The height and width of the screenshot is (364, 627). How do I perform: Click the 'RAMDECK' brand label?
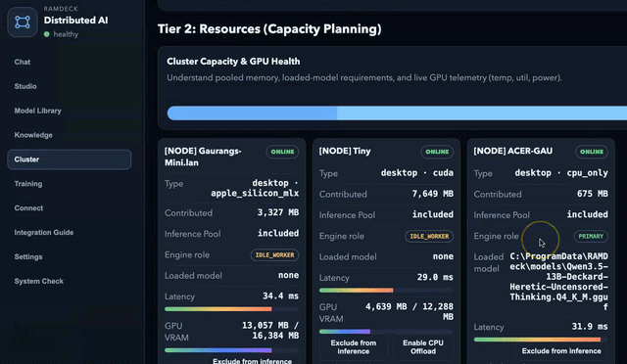coord(61,9)
